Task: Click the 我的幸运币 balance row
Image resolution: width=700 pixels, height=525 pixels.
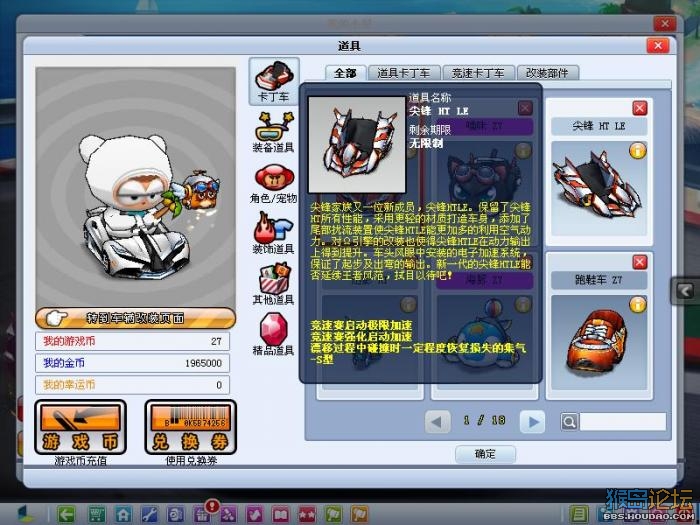Action: (133, 384)
